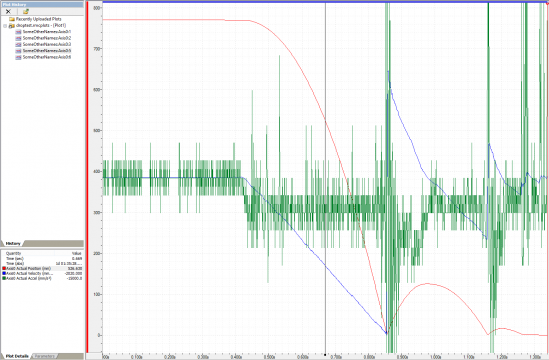This screenshot has width=549, height=360.
Task: Select the Recently Uploaded Plots folder
Action: [34, 19]
